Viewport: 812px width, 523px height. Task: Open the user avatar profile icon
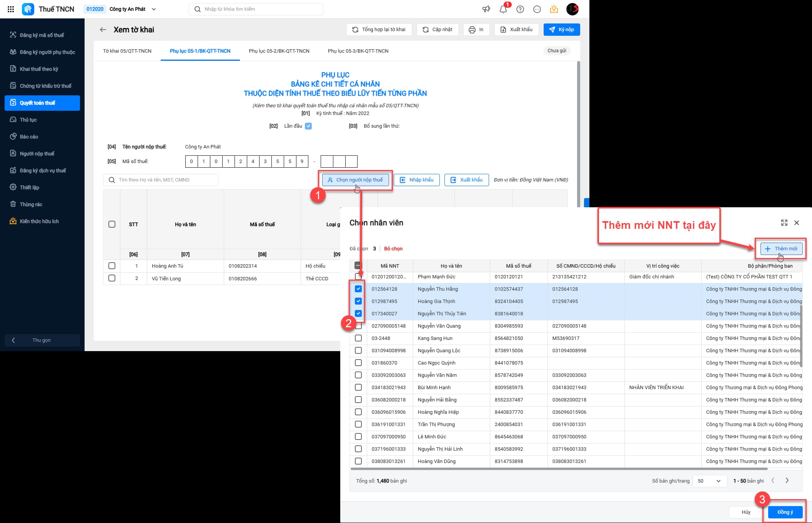572,9
